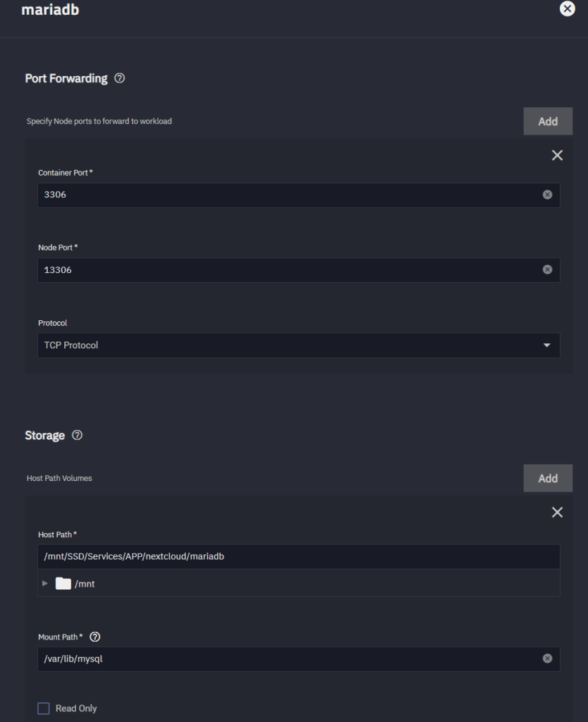Clear the Node Port field value
Screen dimensions: 588x722
tap(547, 269)
